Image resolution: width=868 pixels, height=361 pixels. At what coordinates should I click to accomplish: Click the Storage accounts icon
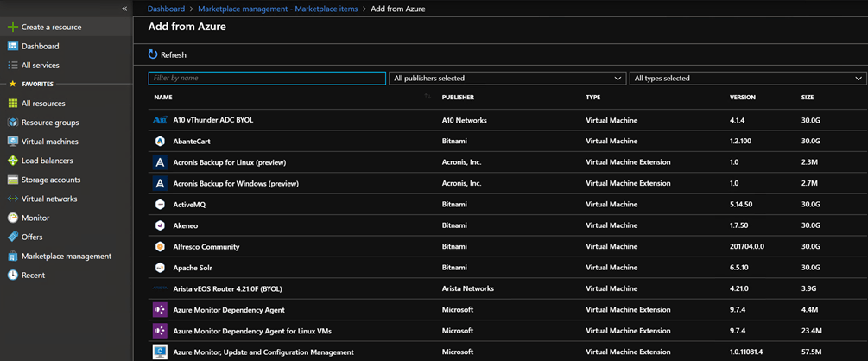click(13, 180)
